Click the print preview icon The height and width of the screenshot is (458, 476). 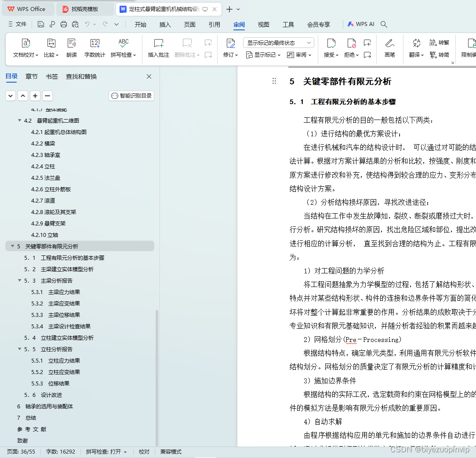coord(75,24)
